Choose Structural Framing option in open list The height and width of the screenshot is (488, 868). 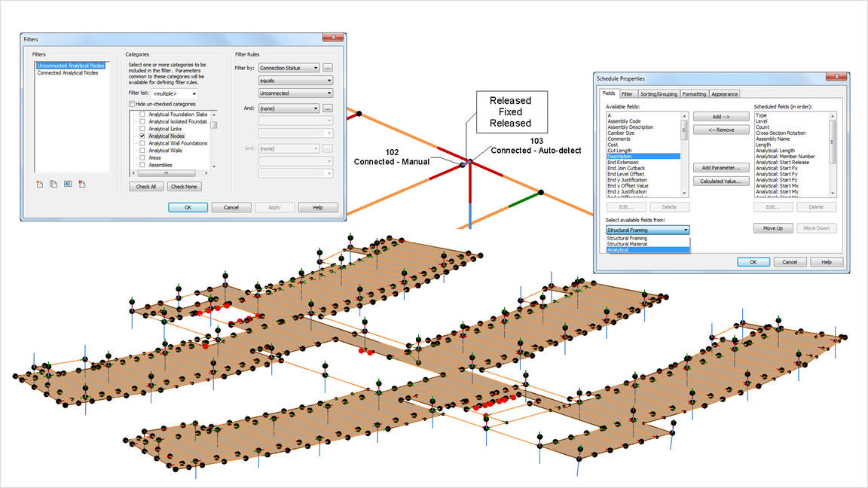coord(648,238)
